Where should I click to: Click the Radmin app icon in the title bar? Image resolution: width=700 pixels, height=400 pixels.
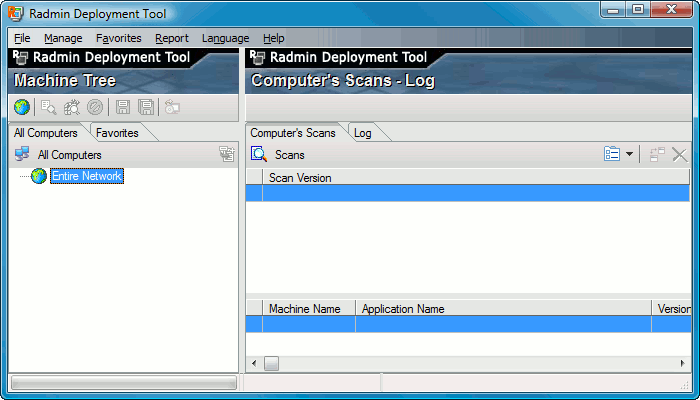pos(16,13)
